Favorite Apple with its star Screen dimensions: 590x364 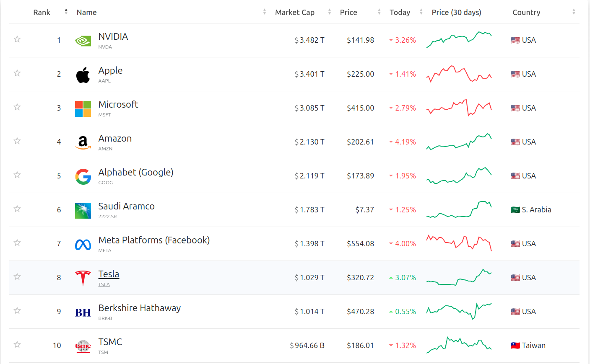click(x=17, y=73)
